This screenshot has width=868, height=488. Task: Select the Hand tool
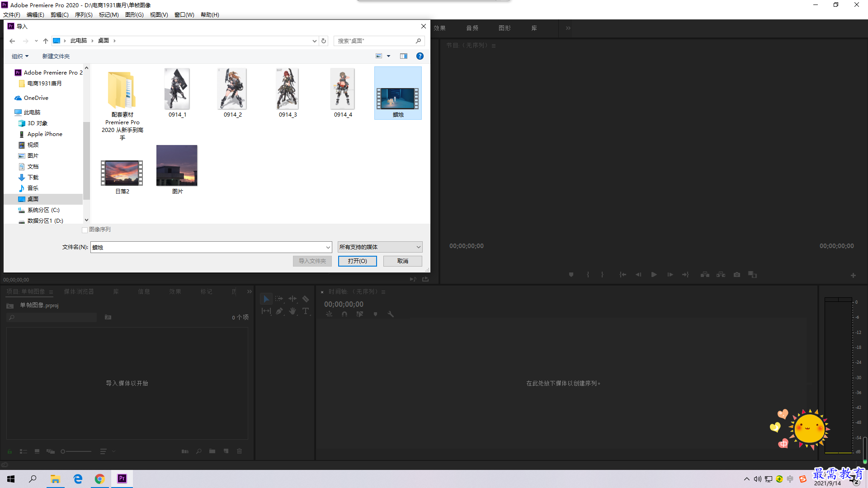click(292, 311)
